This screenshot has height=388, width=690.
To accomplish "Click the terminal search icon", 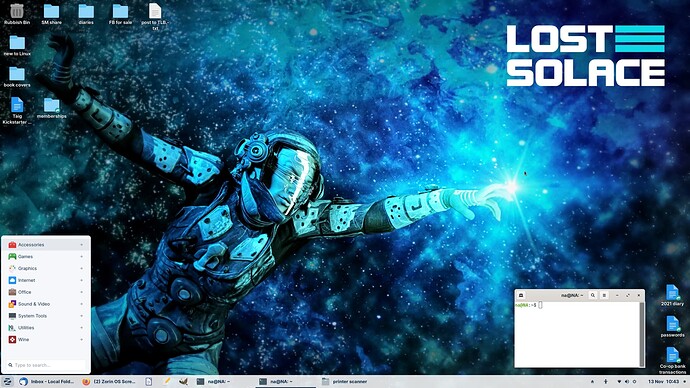I will pos(593,295).
